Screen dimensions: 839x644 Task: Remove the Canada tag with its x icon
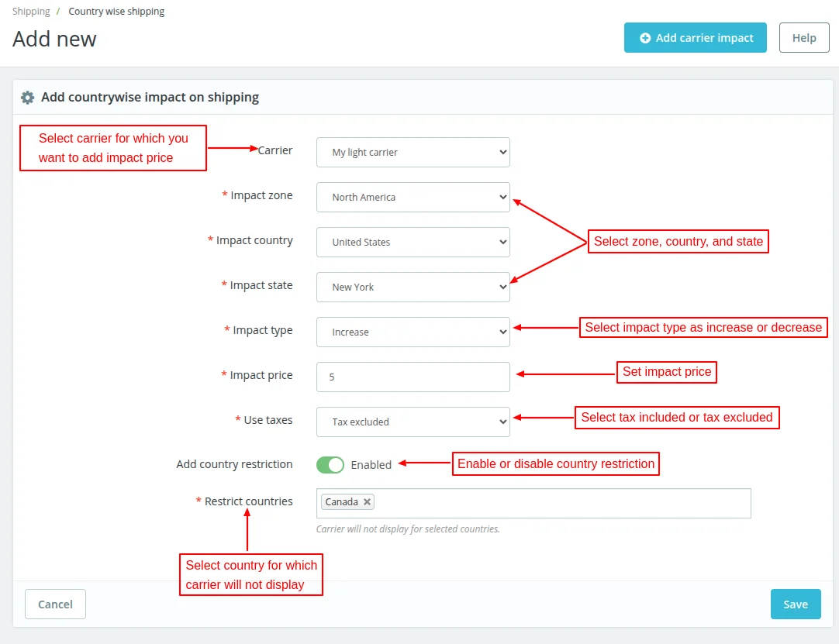368,502
